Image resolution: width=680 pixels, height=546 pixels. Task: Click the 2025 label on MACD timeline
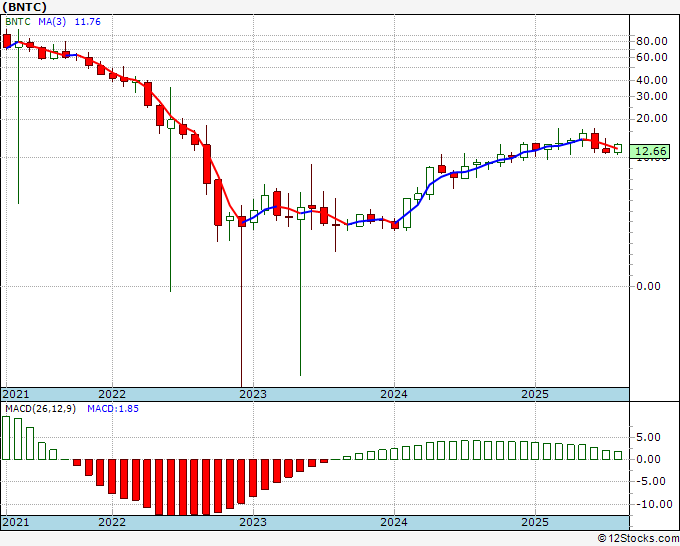click(x=535, y=522)
